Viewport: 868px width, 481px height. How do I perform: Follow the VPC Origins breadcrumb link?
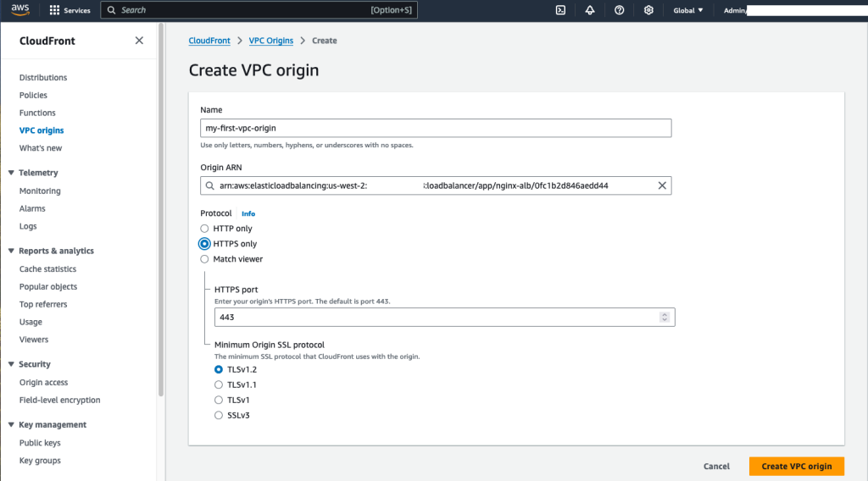tap(270, 41)
